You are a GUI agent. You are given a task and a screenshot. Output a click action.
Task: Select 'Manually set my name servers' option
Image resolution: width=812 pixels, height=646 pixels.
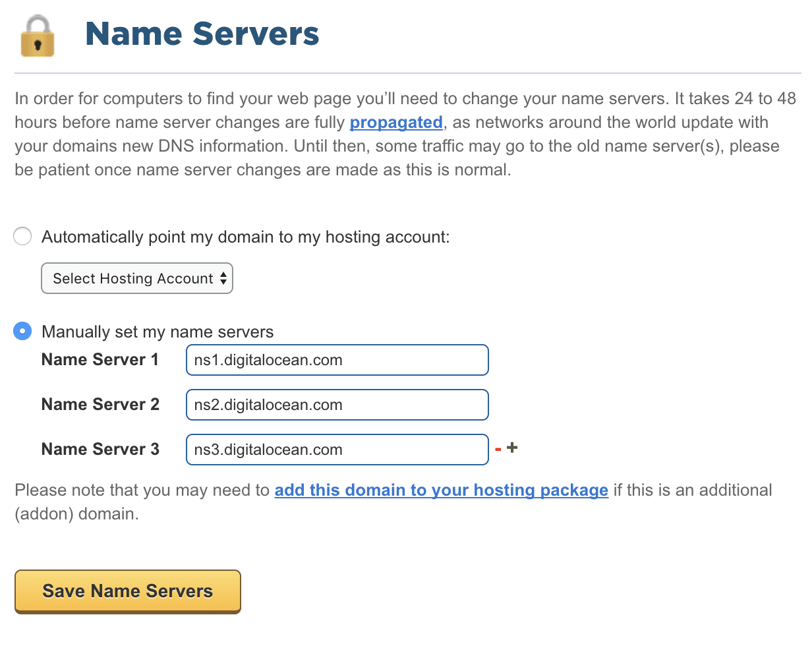pyautogui.click(x=22, y=332)
